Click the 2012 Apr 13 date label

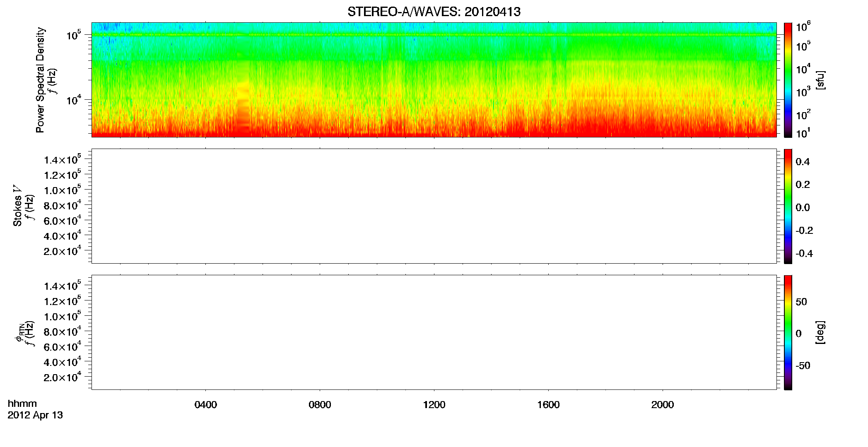pyautogui.click(x=35, y=415)
